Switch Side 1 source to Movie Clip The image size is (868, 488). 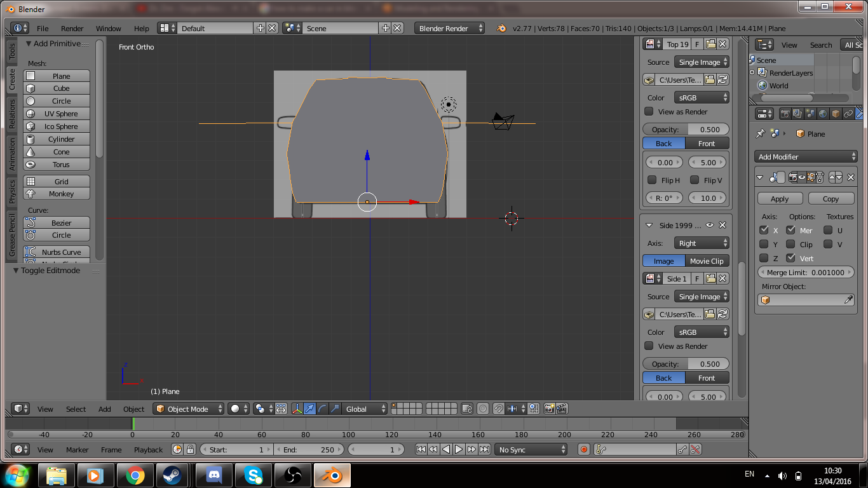point(707,261)
